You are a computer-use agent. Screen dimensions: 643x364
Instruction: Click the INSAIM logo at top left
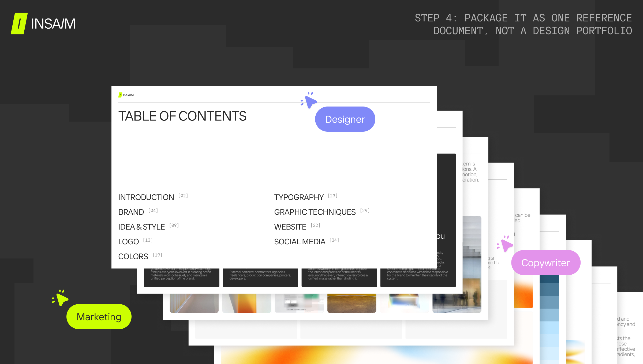(43, 24)
